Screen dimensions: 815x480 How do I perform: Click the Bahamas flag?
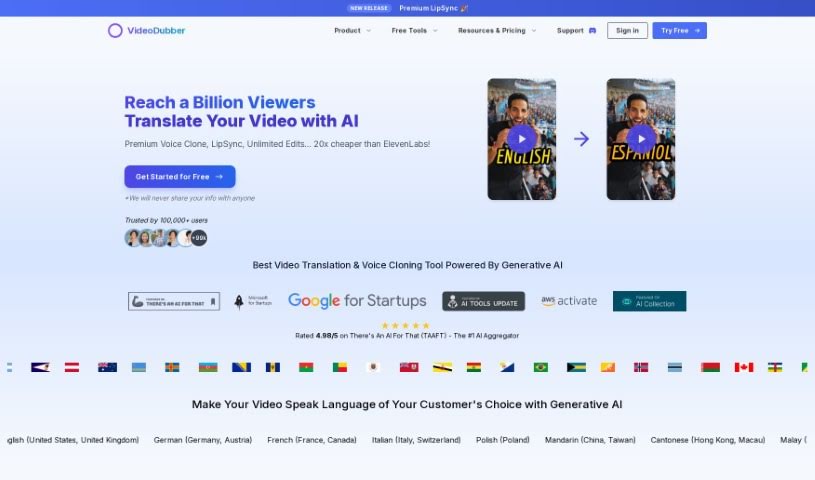[x=576, y=367]
